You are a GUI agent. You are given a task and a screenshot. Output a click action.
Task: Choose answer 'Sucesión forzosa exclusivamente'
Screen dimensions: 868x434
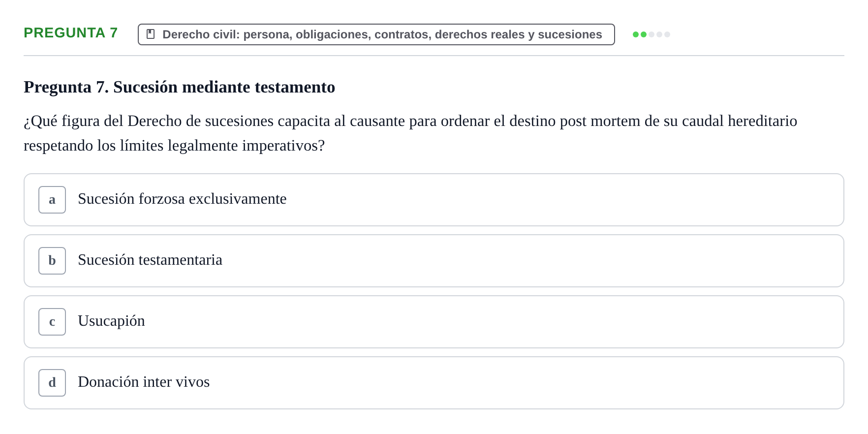(182, 199)
